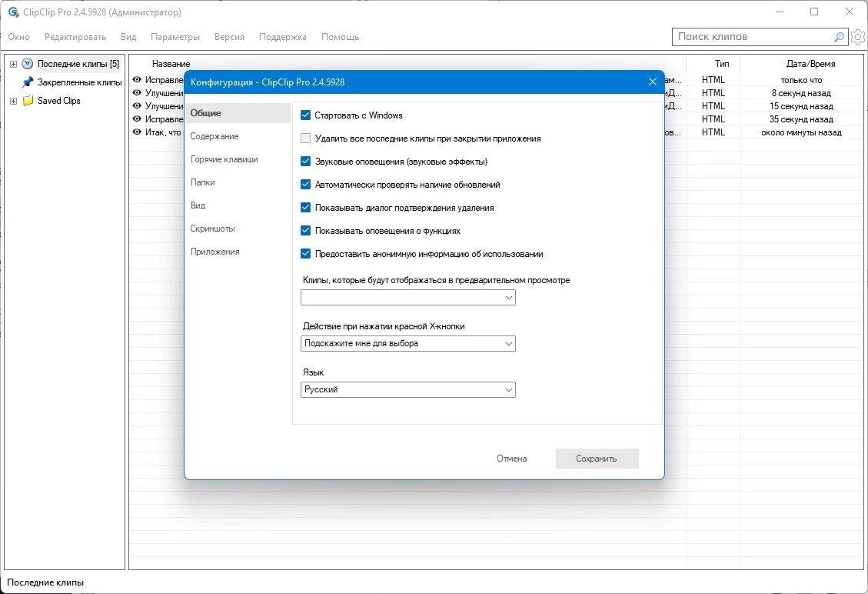Open the settings gear icon beside search
Viewport: 868px width, 594px height.
click(x=858, y=37)
